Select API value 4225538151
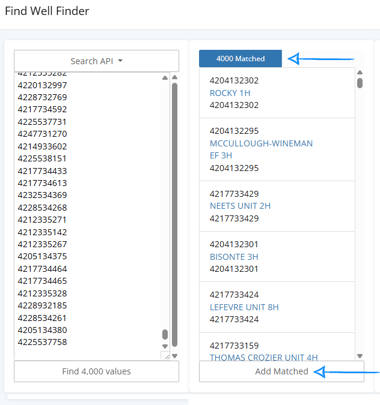Image resolution: width=380 pixels, height=405 pixels. pyautogui.click(x=42, y=158)
